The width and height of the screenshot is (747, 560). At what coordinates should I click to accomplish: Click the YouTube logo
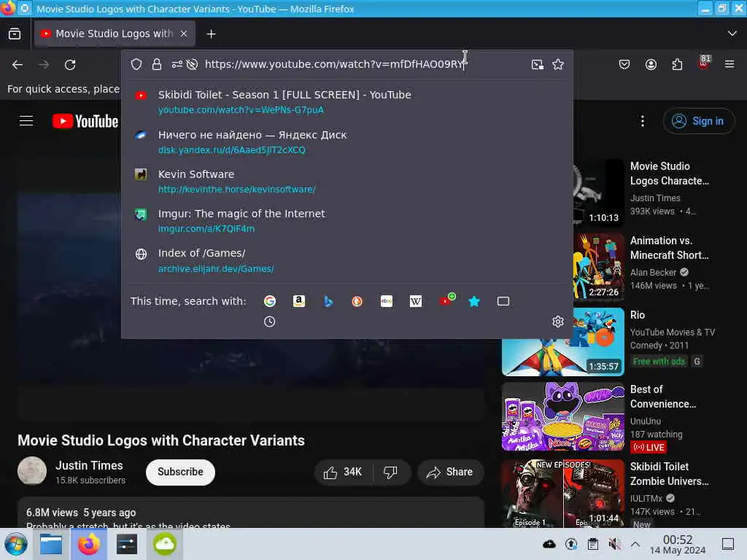tap(85, 121)
